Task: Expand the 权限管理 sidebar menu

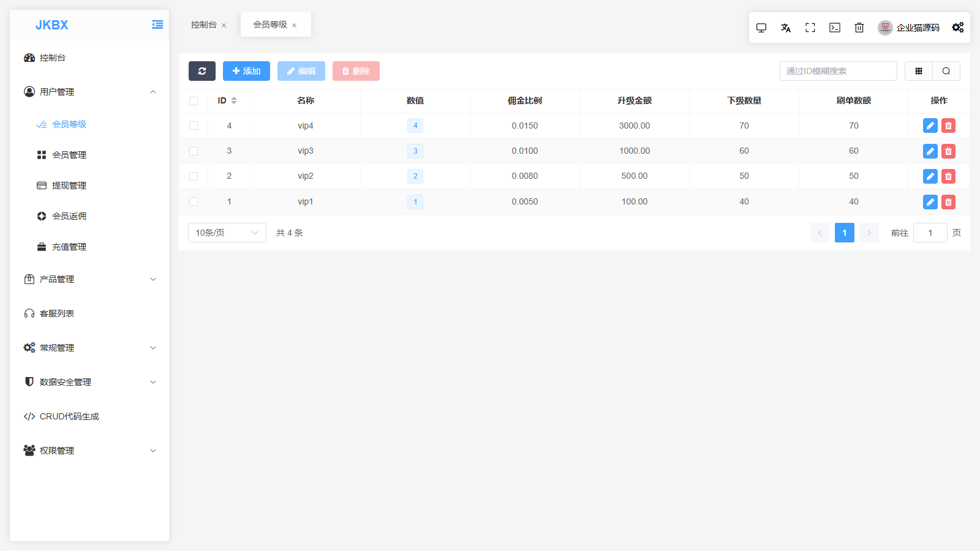Action: point(89,451)
